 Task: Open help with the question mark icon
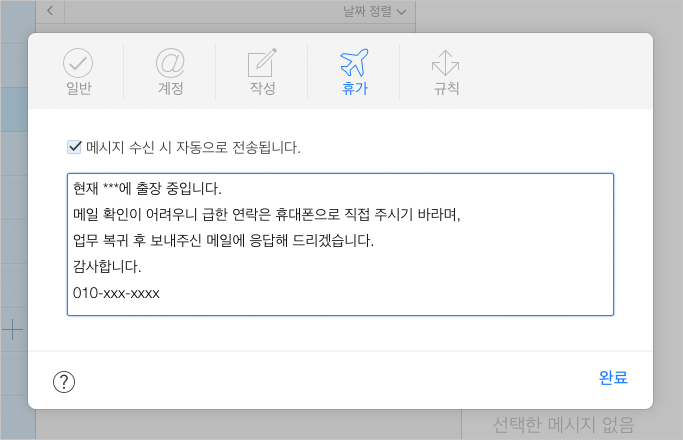click(x=64, y=382)
